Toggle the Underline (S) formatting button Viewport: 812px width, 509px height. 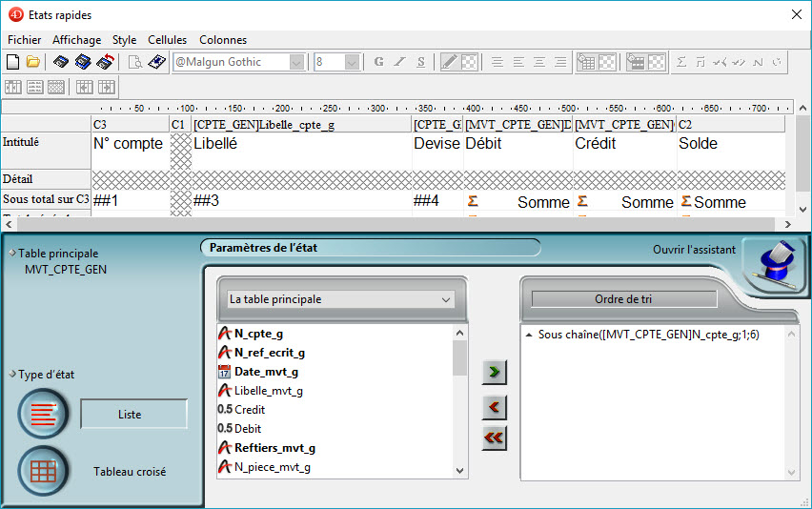(x=420, y=62)
